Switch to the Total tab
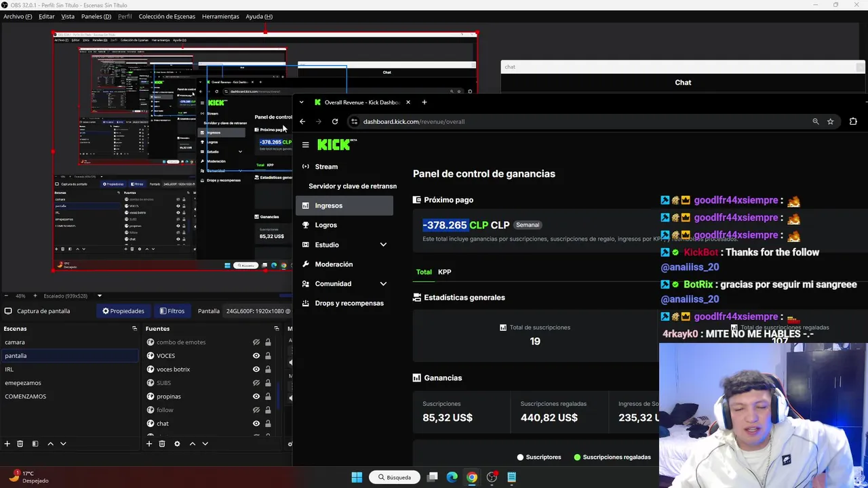The height and width of the screenshot is (488, 868). [x=424, y=272]
